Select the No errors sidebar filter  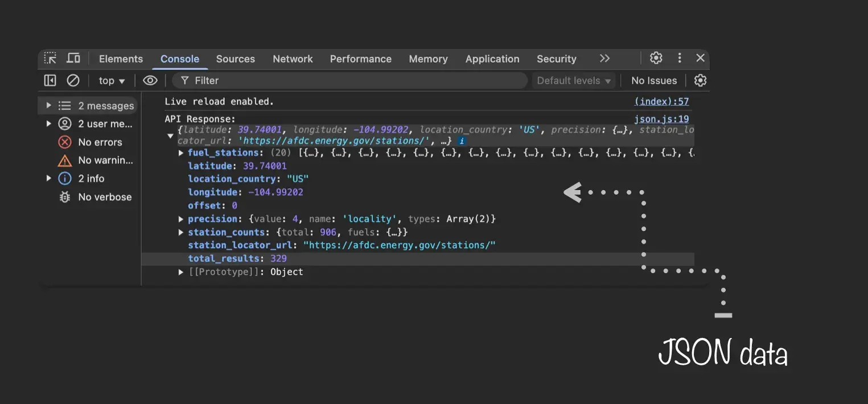tap(100, 142)
